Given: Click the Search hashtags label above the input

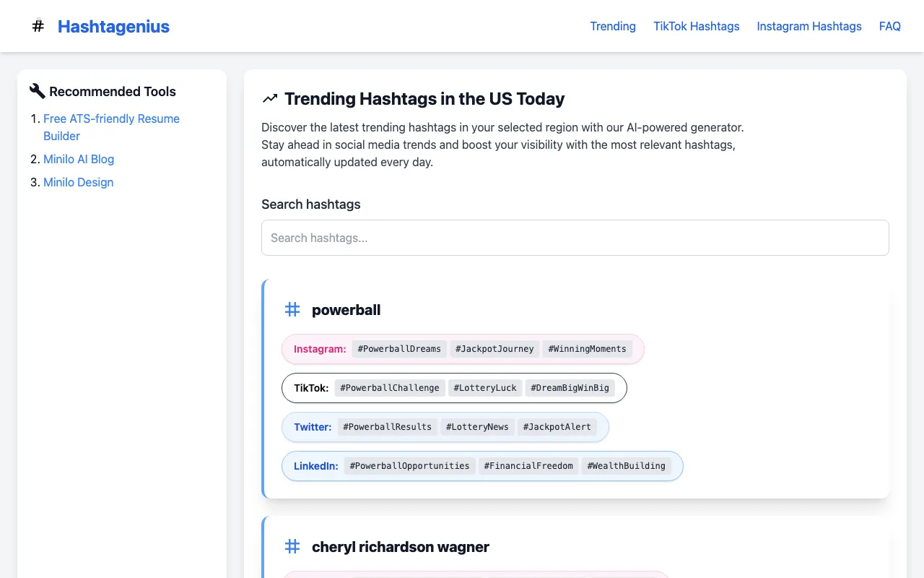Looking at the screenshot, I should [311, 204].
